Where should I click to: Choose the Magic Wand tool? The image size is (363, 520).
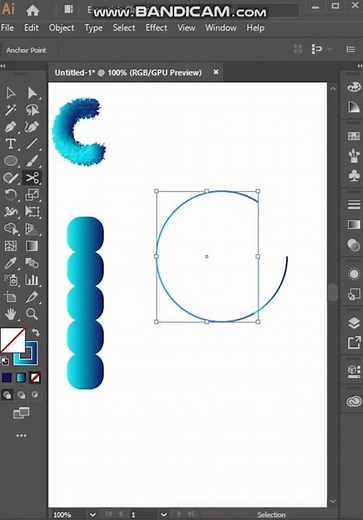coord(11,110)
